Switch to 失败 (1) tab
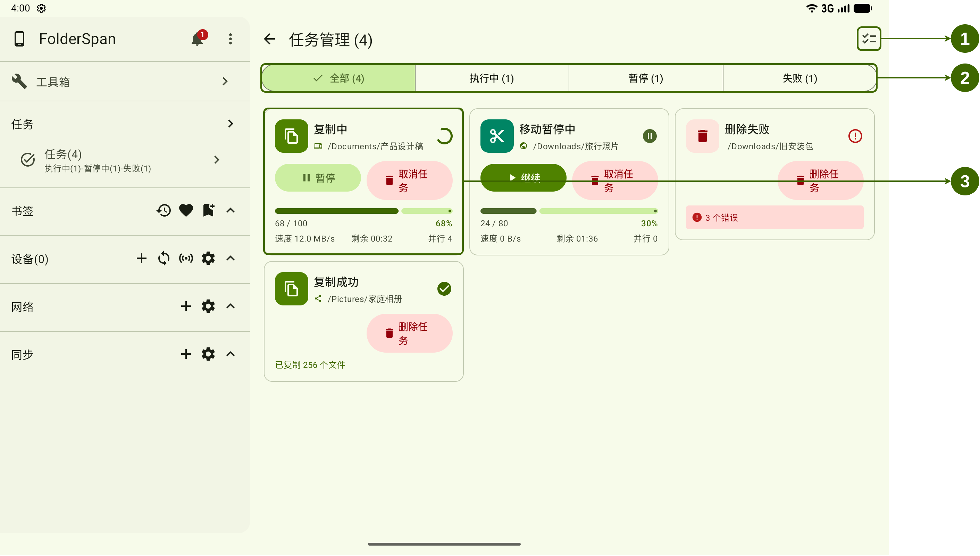This screenshot has width=980, height=556. click(799, 78)
